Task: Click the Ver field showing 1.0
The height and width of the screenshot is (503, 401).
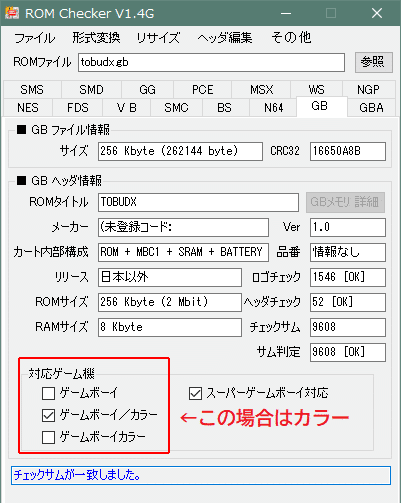Action: point(348,227)
